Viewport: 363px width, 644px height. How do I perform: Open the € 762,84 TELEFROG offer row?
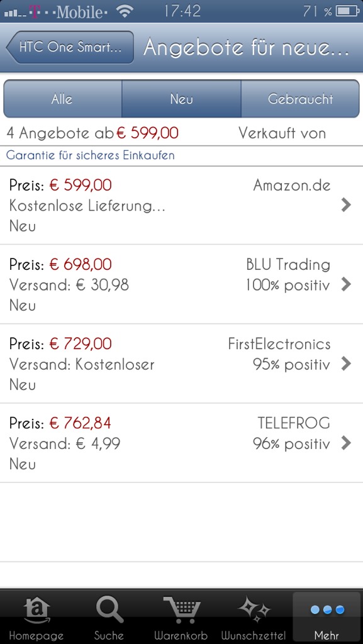click(181, 443)
